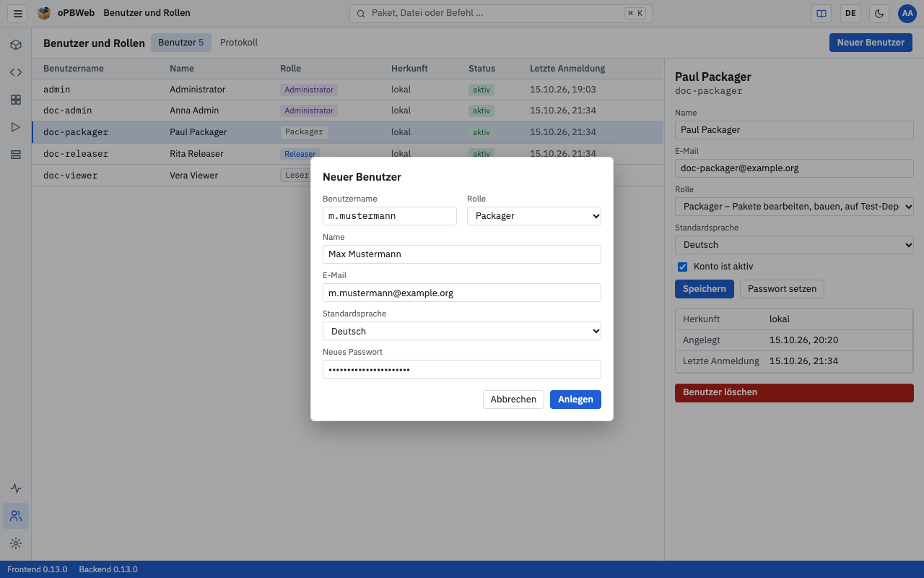Open the Standardsprache dropdown in the dialog

click(462, 331)
